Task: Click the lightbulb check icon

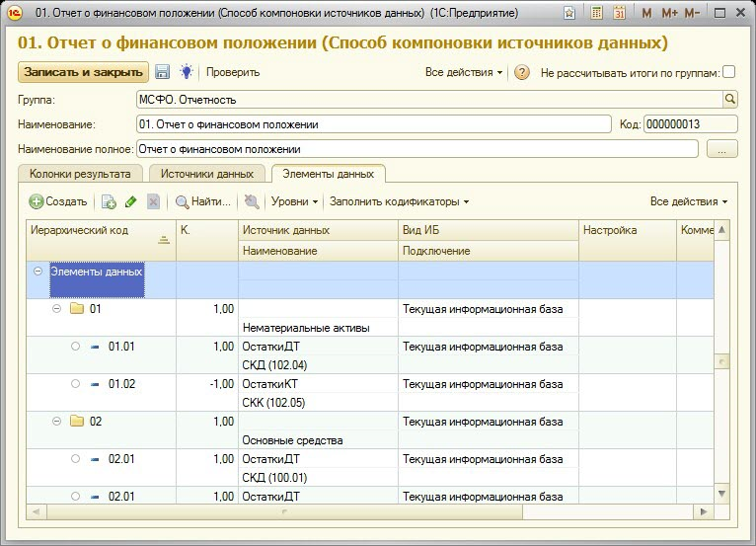Action: (187, 72)
